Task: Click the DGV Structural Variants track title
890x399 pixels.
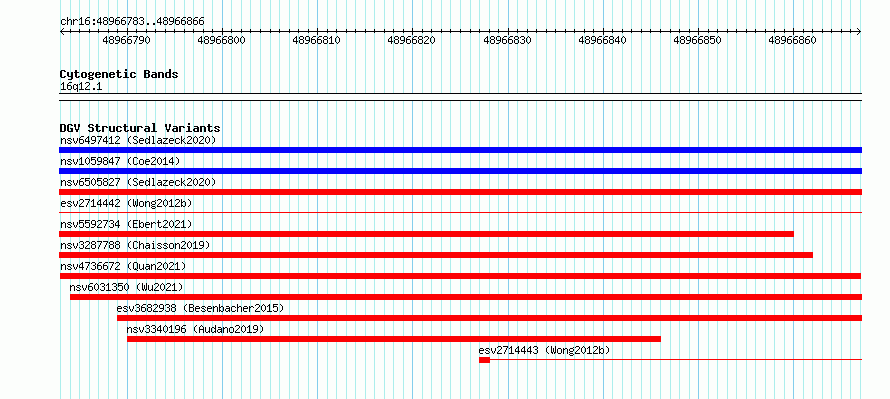Action: point(140,128)
